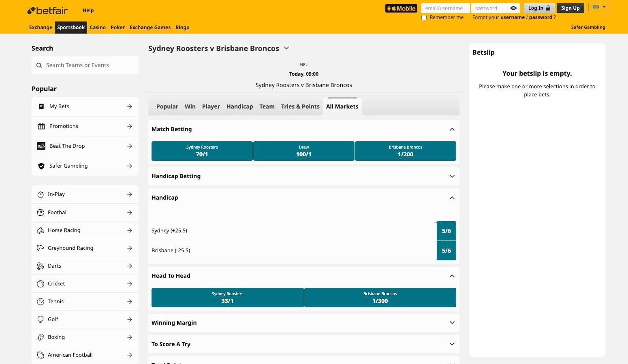Switch to Tries & Points tab

(x=300, y=106)
